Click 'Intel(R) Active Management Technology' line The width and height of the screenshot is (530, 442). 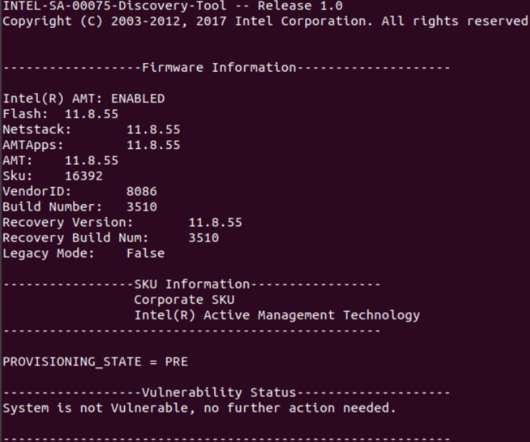coord(277,315)
